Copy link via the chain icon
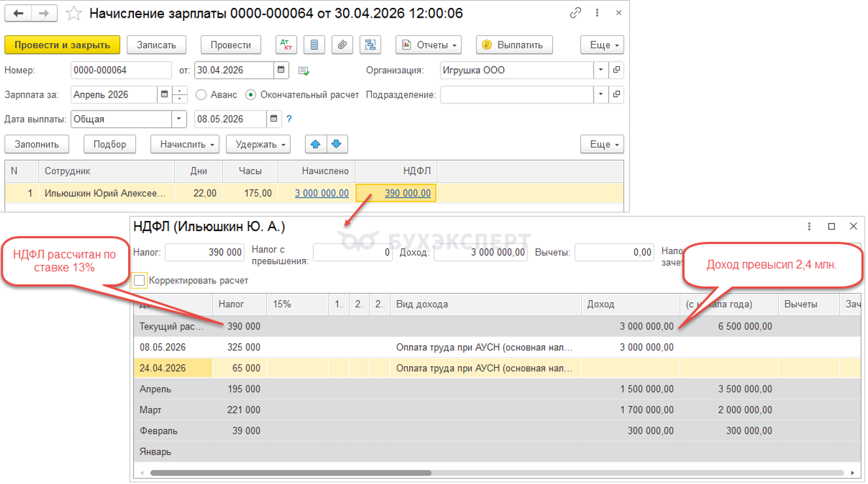Viewport: 868px width, 484px height. tap(576, 13)
